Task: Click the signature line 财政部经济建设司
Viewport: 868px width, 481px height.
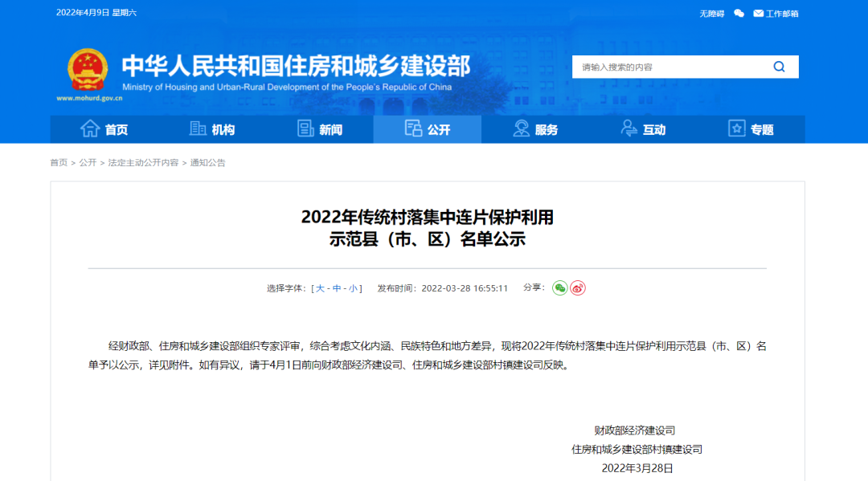Action: click(x=635, y=430)
